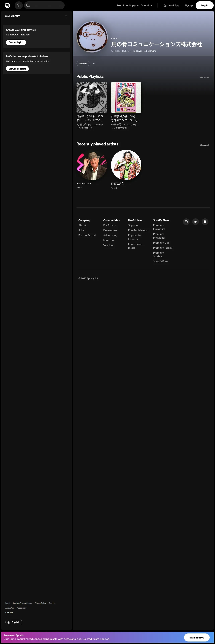Click the globe icon on English button

click(x=9, y=622)
